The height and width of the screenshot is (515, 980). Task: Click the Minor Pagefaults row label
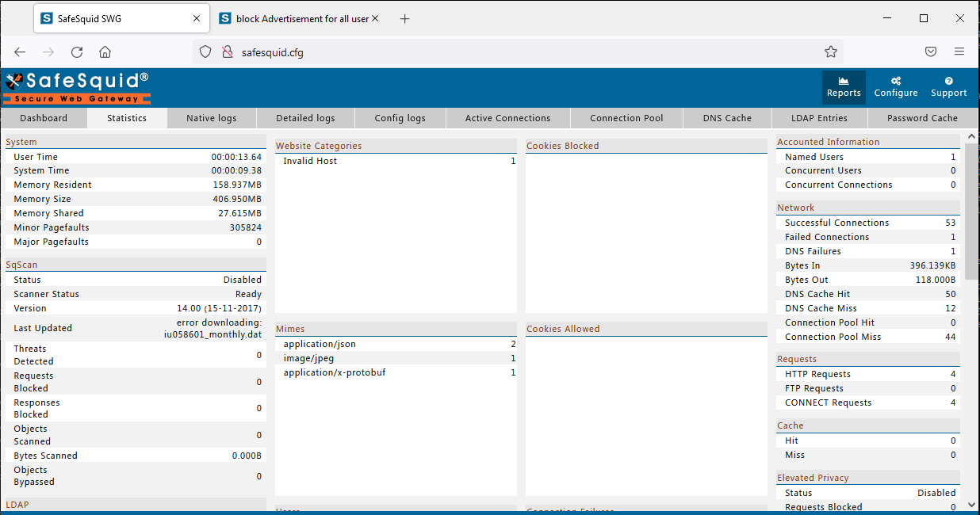[51, 227]
